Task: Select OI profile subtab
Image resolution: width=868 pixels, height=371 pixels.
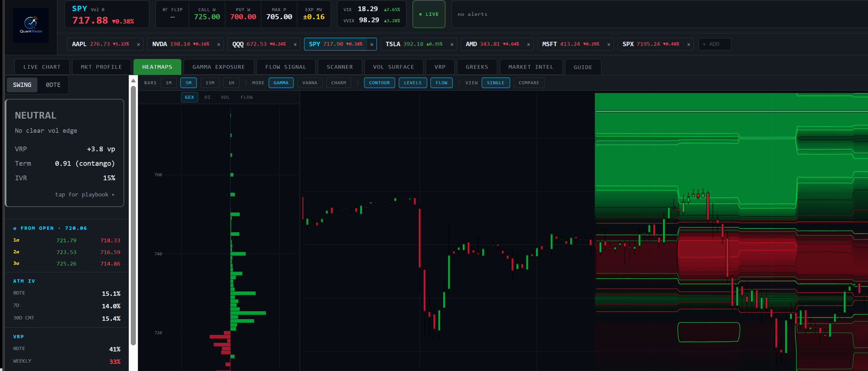Action: 207,97
